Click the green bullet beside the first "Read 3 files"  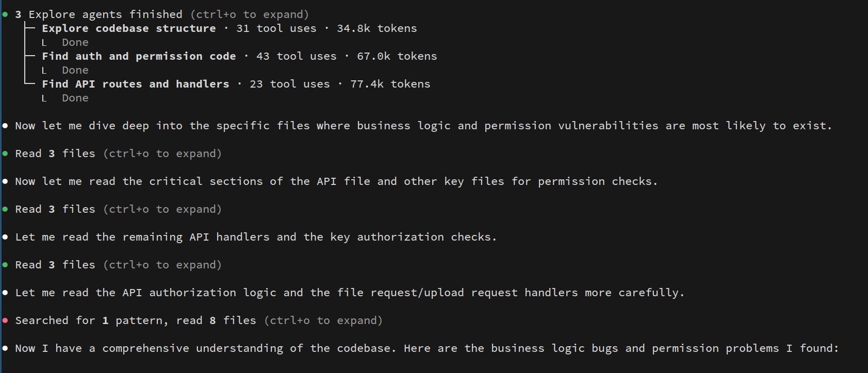click(x=5, y=154)
